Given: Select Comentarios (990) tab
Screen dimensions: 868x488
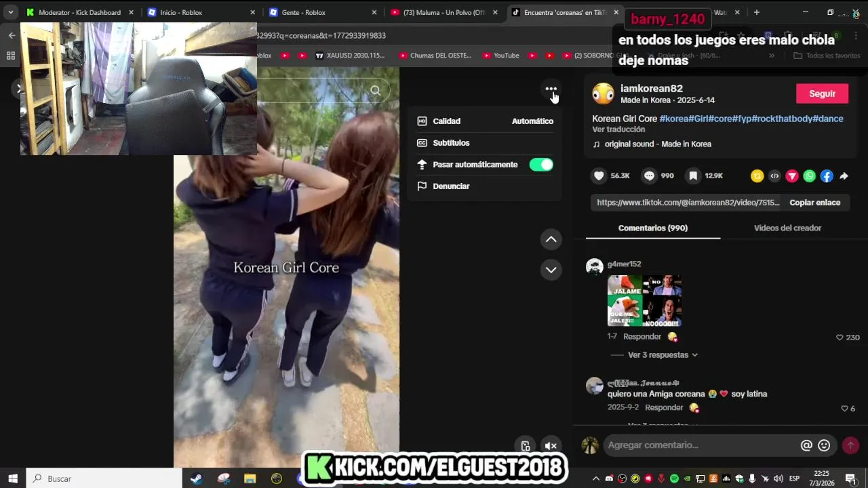Looking at the screenshot, I should [x=653, y=228].
